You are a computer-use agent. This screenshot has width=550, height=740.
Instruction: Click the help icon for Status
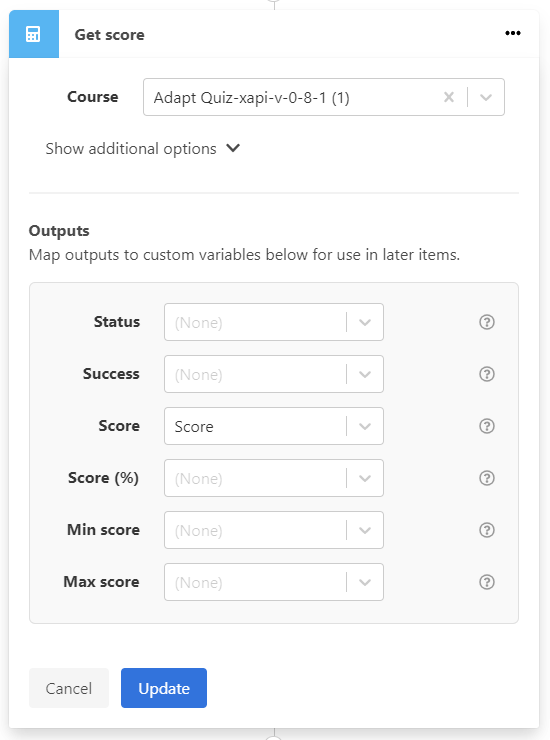(x=487, y=322)
